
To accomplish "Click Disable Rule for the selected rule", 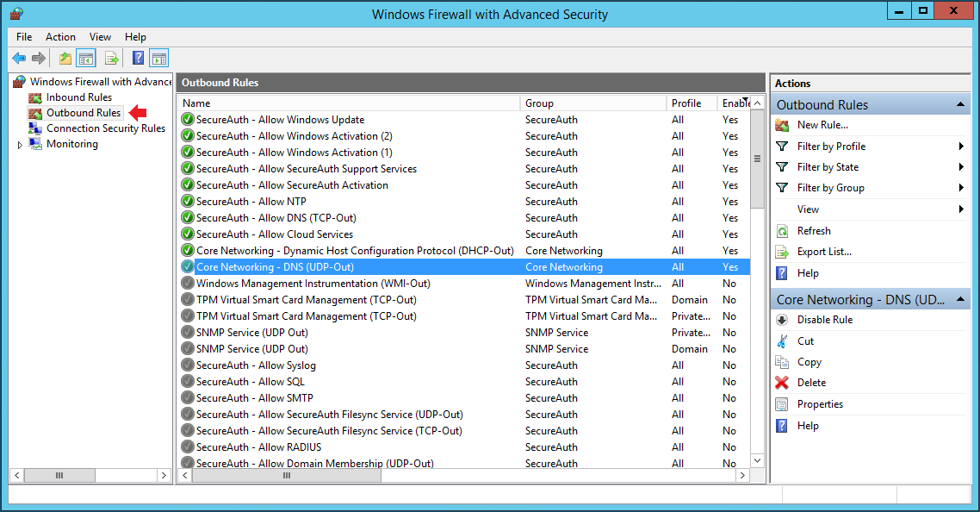I will (x=824, y=320).
